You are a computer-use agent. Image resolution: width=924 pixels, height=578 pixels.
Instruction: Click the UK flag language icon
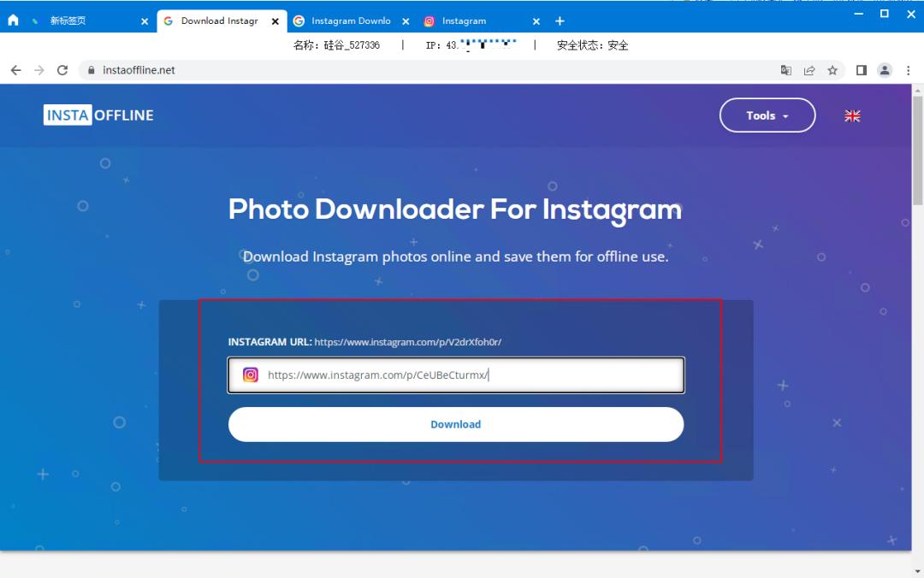[x=852, y=116]
